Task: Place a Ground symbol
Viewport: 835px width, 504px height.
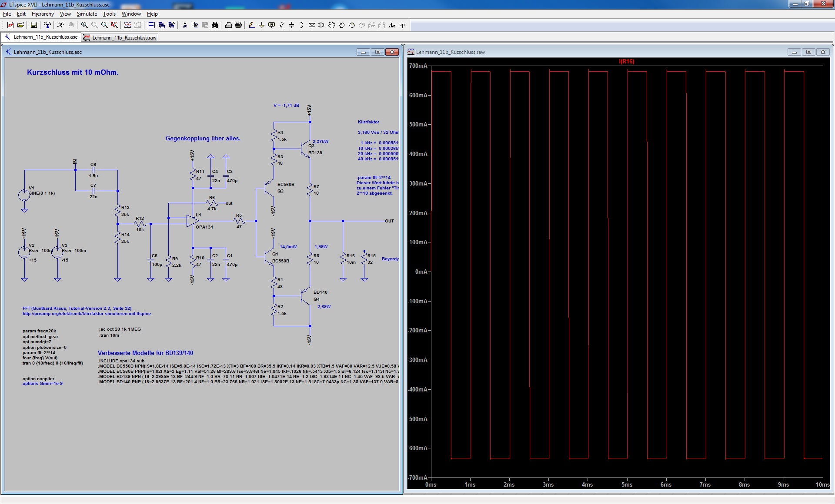Action: 261,25
